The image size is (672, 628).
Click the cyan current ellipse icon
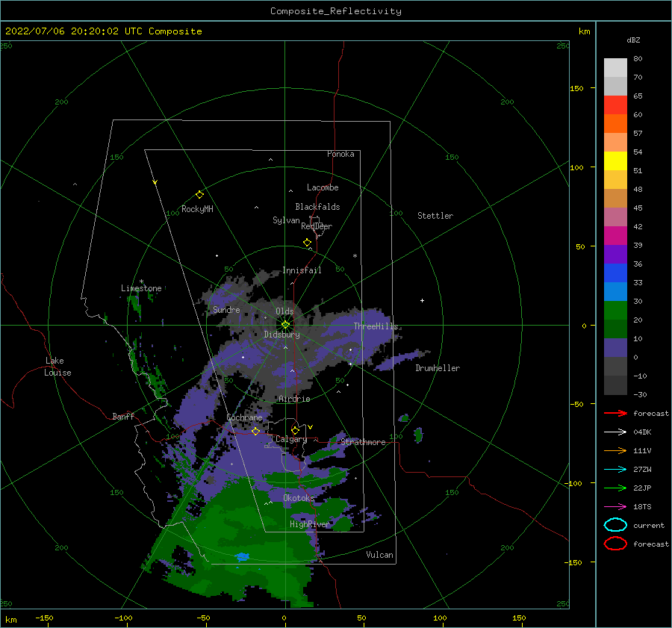point(615,525)
